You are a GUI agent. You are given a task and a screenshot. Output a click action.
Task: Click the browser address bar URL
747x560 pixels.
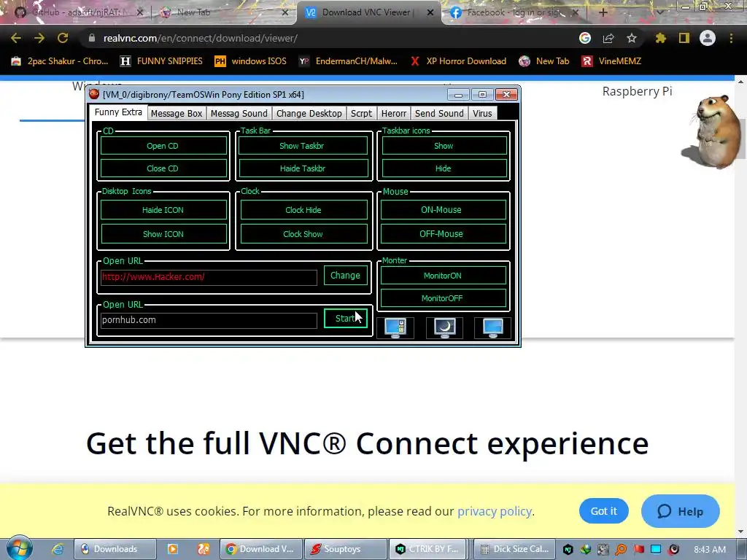200,38
